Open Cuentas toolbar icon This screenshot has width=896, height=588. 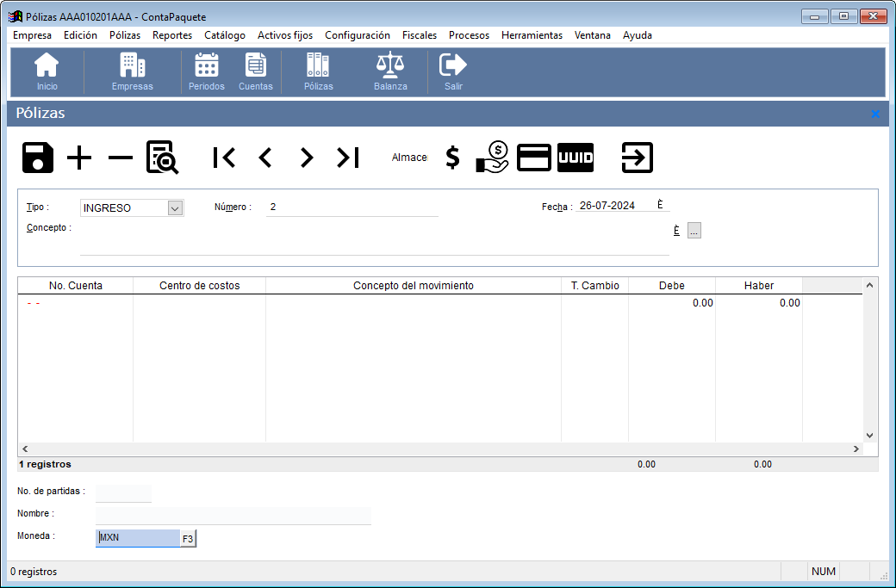pyautogui.click(x=255, y=71)
